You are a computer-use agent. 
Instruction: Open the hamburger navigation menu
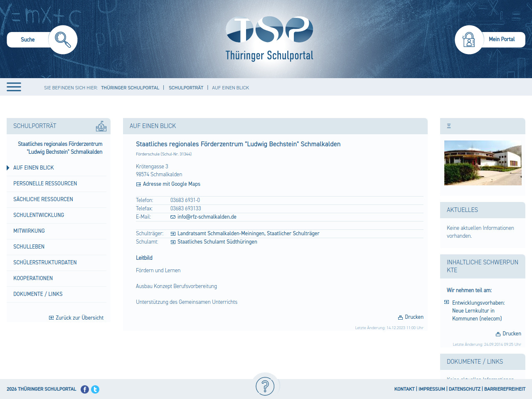(14, 87)
